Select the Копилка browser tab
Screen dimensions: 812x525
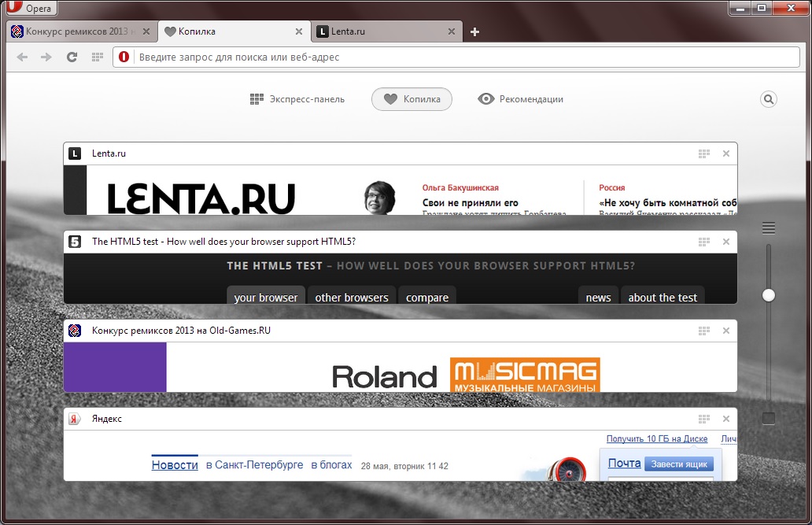233,31
